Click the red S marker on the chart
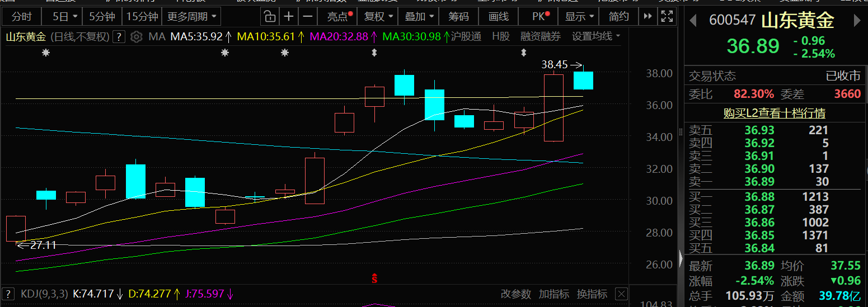The image size is (868, 307). [374, 278]
